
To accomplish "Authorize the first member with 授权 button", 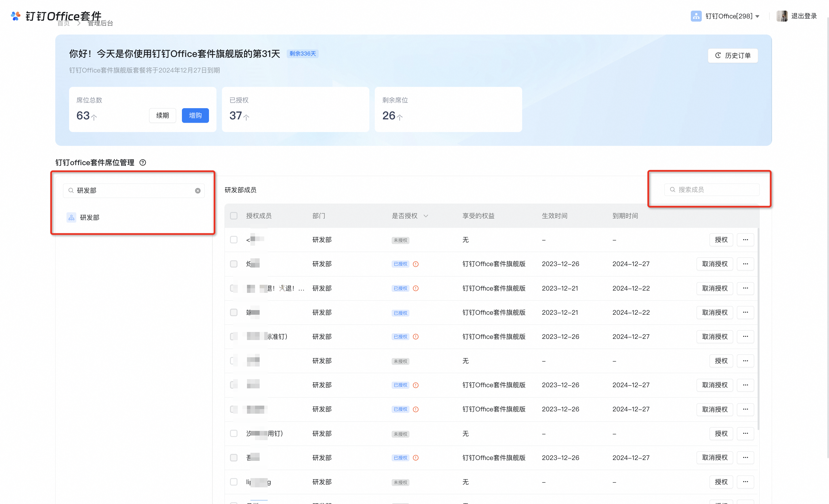I will [x=721, y=240].
